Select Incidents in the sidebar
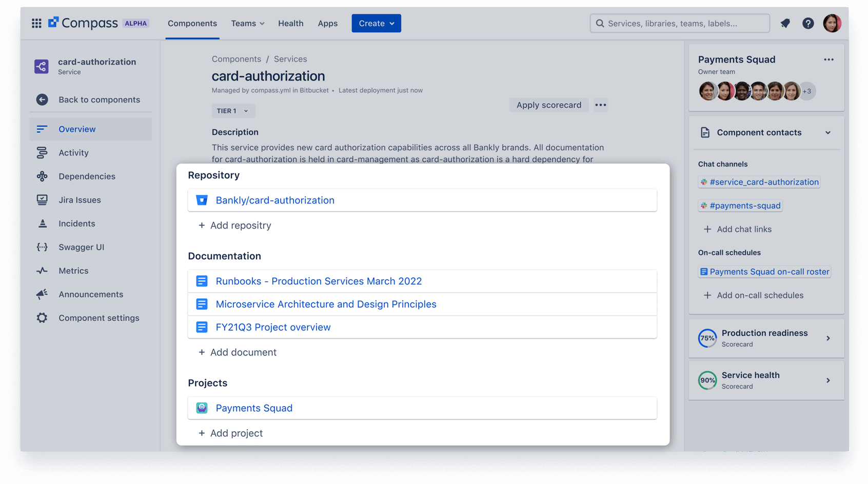The height and width of the screenshot is (484, 868). point(91,224)
